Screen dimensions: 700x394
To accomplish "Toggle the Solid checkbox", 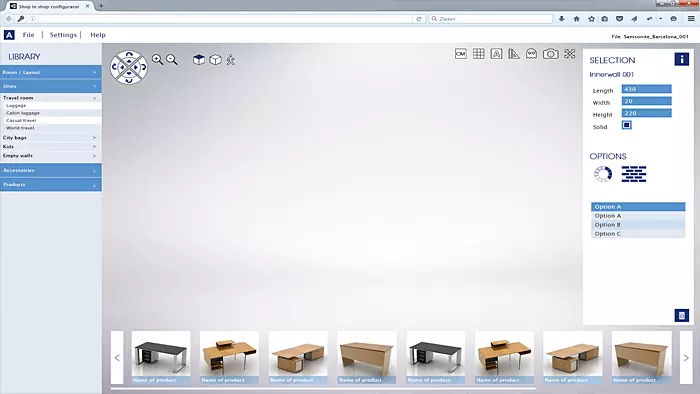I will [x=626, y=125].
